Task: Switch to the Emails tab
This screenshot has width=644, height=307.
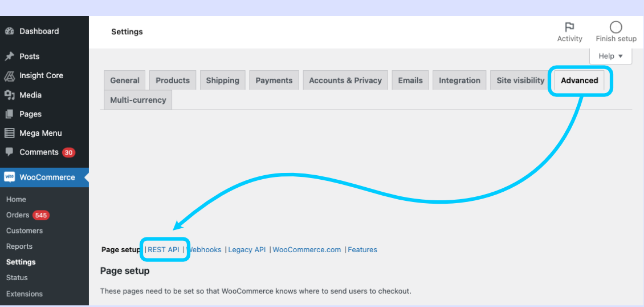Action: point(410,80)
